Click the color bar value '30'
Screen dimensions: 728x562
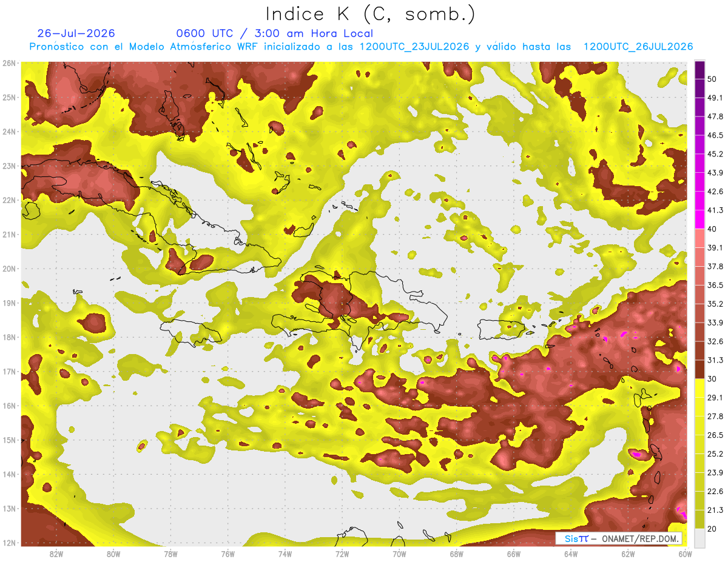click(713, 379)
